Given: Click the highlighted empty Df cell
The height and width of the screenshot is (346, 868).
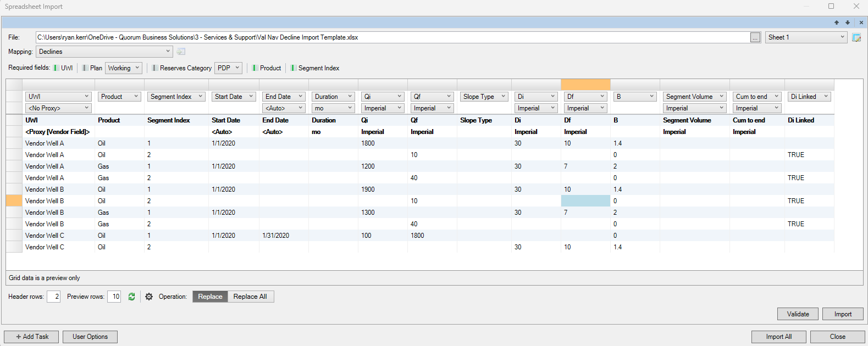Looking at the screenshot, I should click(585, 201).
